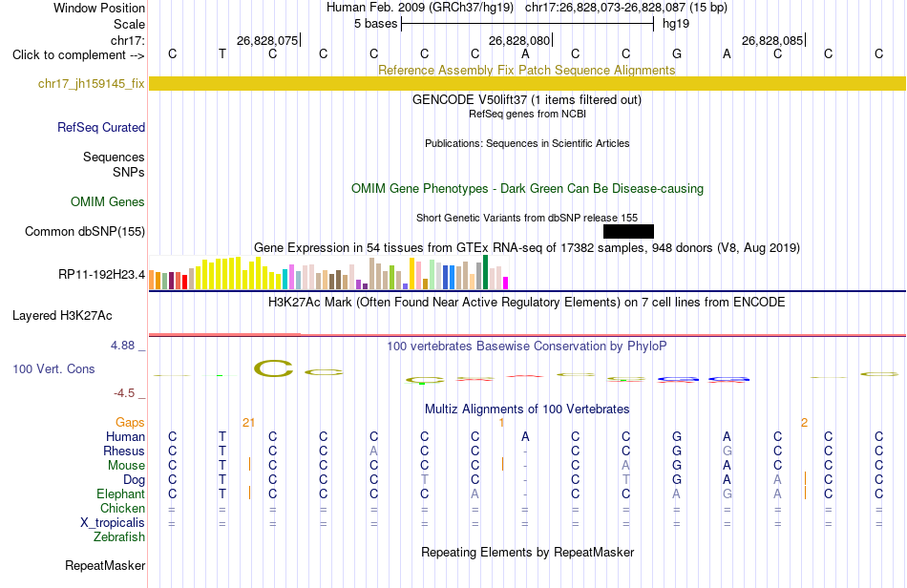This screenshot has height=588, width=907.
Task: Click 'Repeating Elements by RepeatMasker' title
Action: pos(528,552)
